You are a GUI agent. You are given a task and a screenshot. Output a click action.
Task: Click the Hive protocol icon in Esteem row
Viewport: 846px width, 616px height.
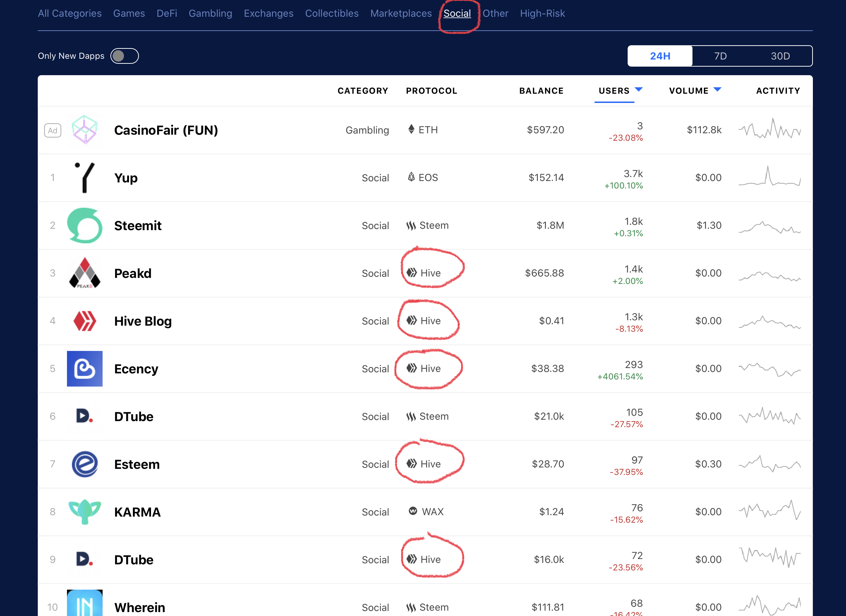pos(412,464)
